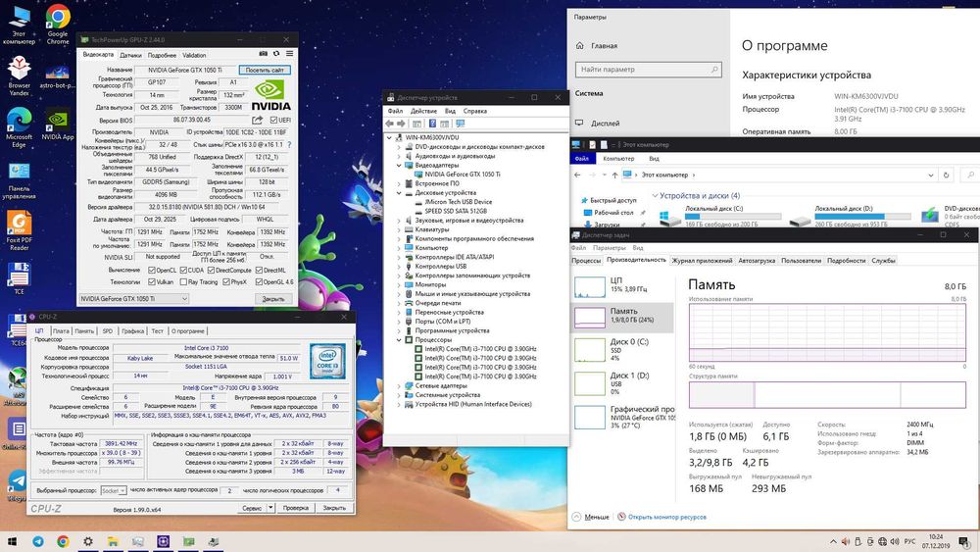Expand Сетевые адаптеры in Device Manager tree
Image resolution: width=980 pixels, height=552 pixels.
click(398, 385)
